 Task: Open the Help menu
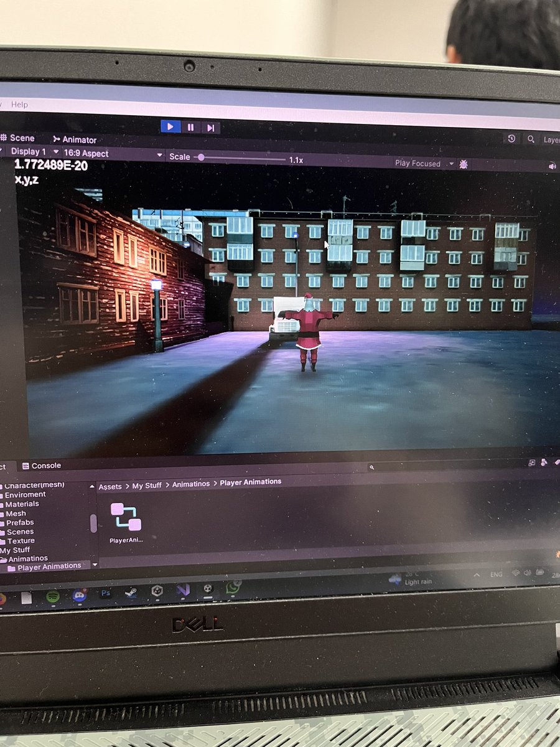pos(19,105)
